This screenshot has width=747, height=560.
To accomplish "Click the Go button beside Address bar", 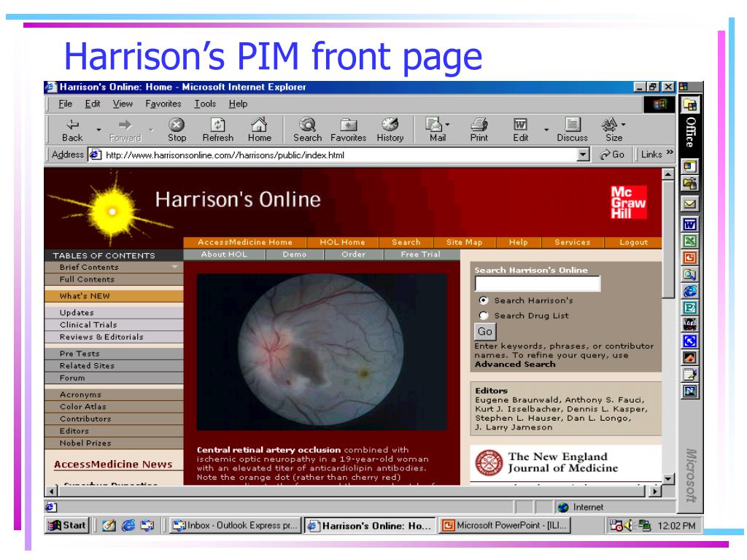I will (x=613, y=155).
